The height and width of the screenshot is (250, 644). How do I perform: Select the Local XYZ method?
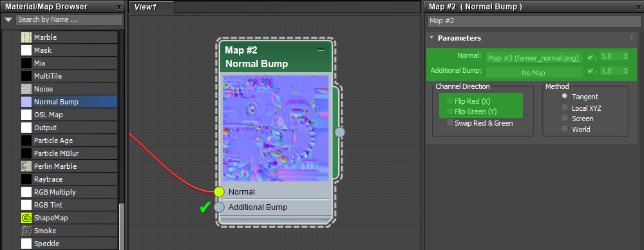point(565,108)
